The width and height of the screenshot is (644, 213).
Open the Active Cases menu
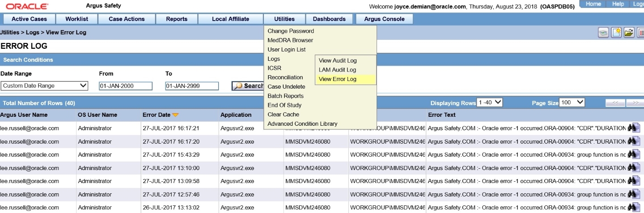tap(29, 19)
